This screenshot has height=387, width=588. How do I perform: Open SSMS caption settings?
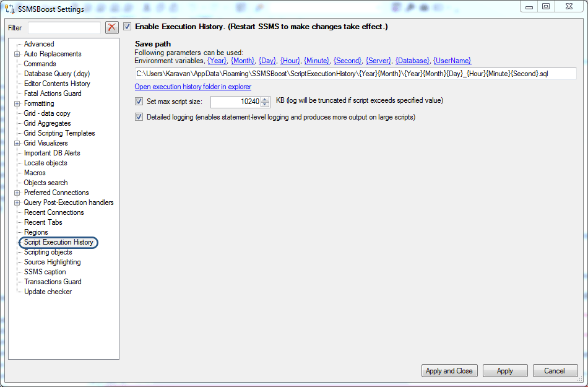45,272
